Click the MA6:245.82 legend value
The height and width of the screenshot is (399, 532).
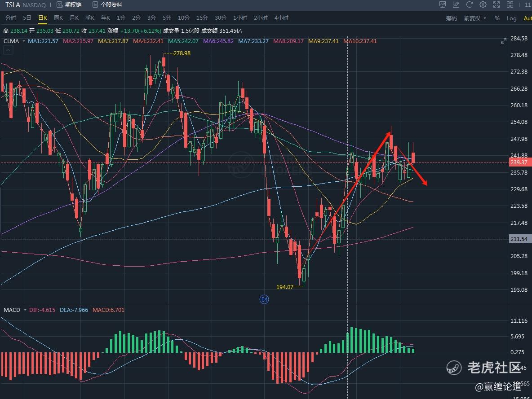pyautogui.click(x=218, y=41)
